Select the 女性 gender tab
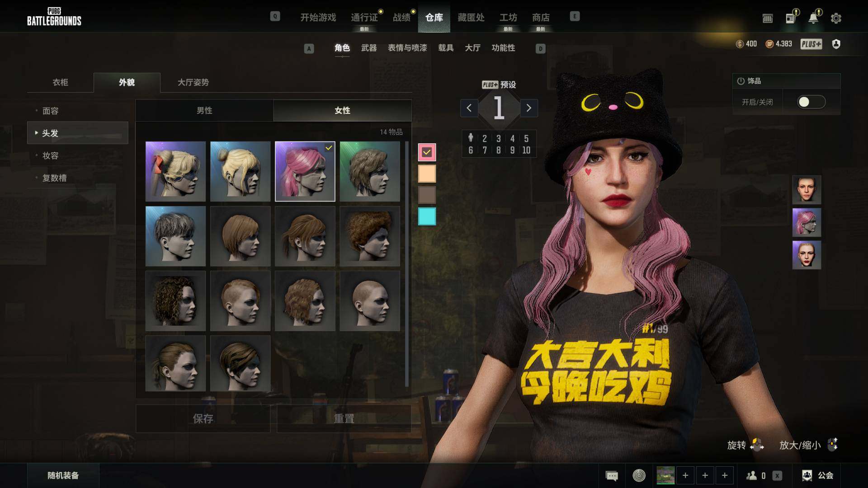The width and height of the screenshot is (868, 488). click(342, 110)
